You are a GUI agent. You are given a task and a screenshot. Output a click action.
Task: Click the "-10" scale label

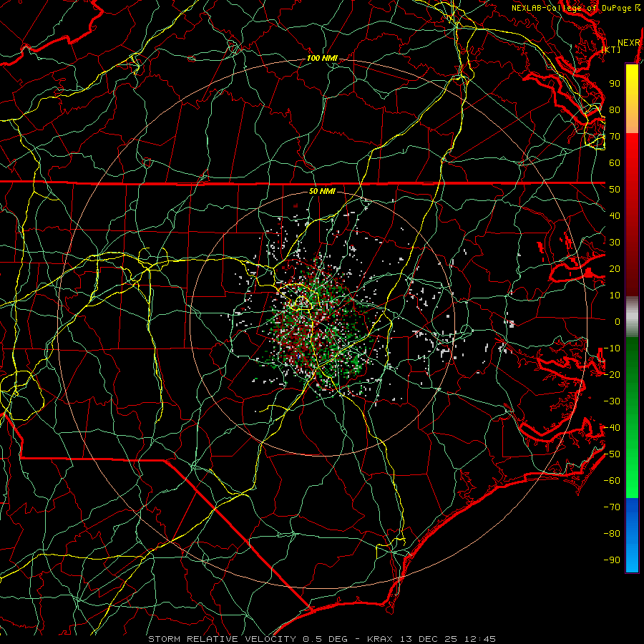tap(612, 348)
